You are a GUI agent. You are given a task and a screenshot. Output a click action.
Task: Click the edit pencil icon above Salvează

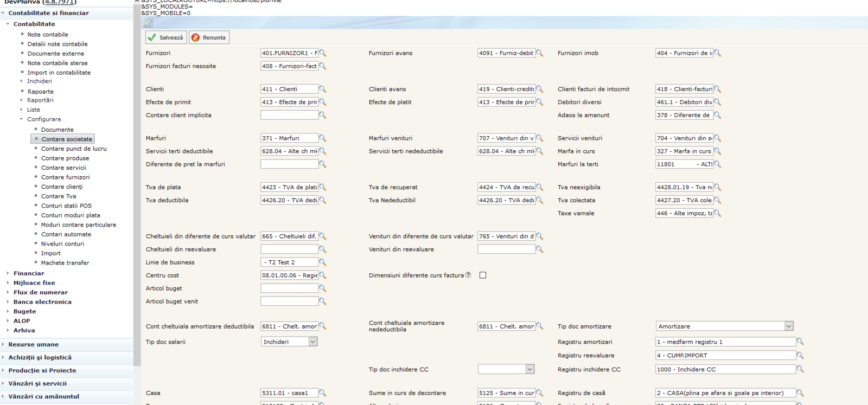pos(148,23)
